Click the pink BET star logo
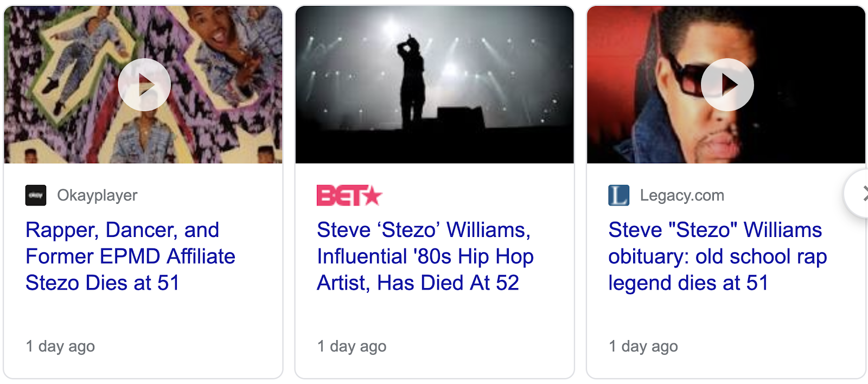The image size is (868, 384). coord(349,195)
